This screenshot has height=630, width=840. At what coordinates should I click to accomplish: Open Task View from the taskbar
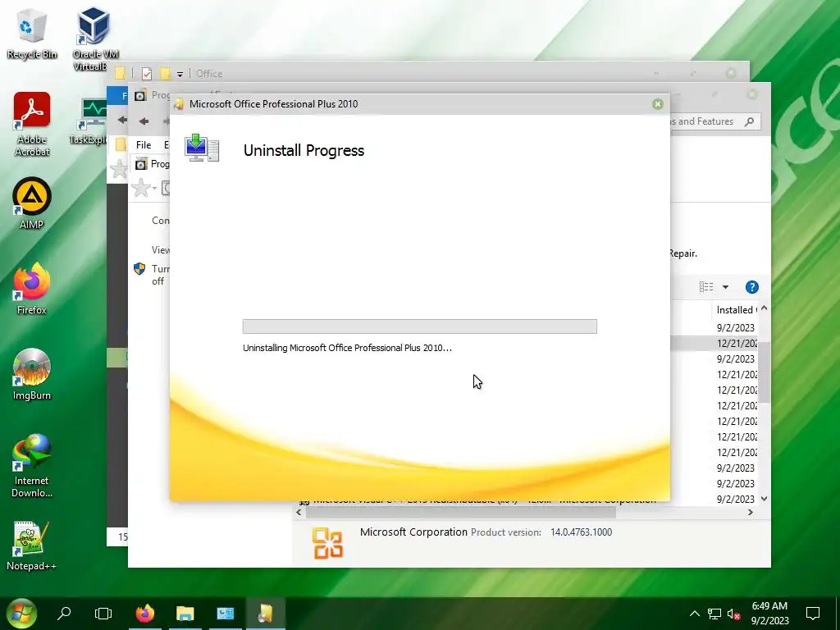tap(103, 614)
